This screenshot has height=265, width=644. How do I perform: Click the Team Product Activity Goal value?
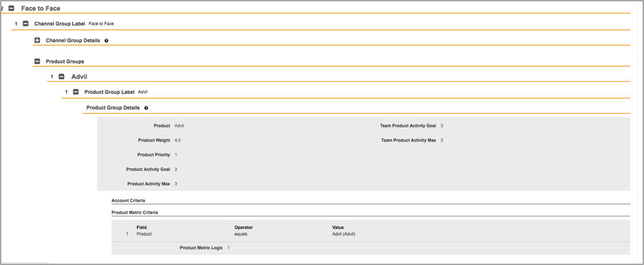[x=441, y=125]
